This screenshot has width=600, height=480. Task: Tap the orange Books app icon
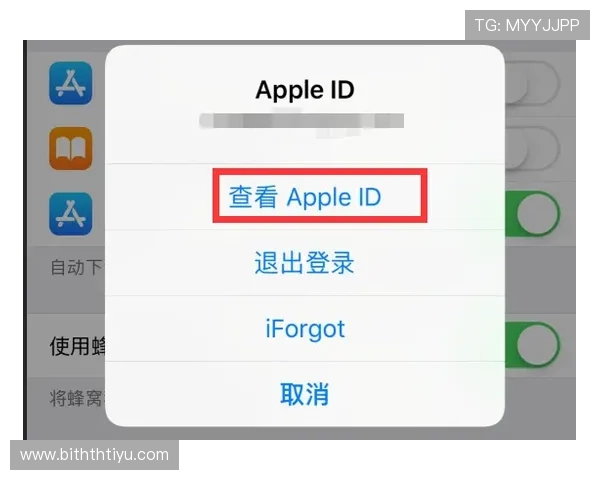[x=70, y=149]
